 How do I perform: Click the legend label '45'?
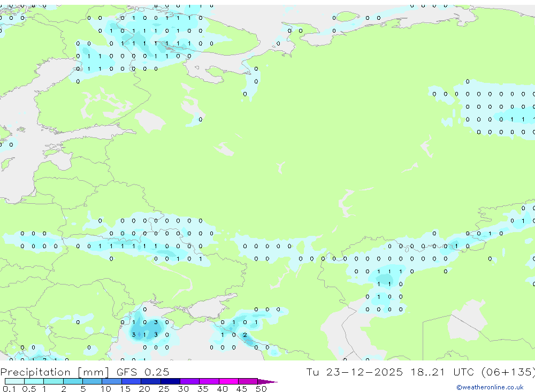pyautogui.click(x=242, y=389)
